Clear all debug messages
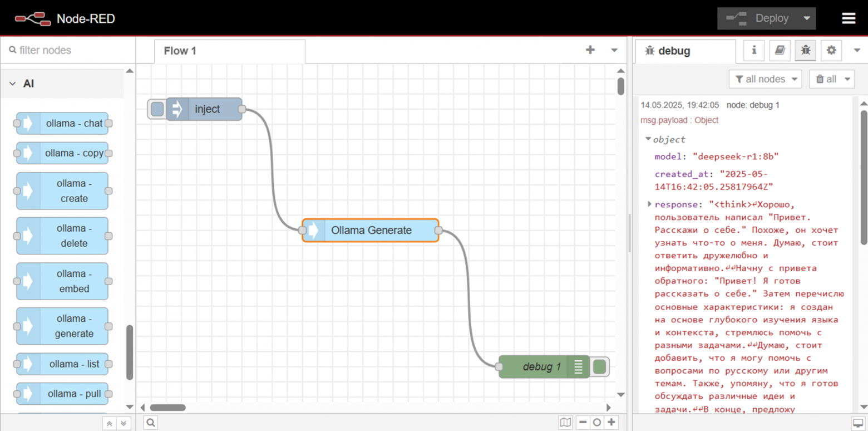The image size is (868, 431). [826, 79]
